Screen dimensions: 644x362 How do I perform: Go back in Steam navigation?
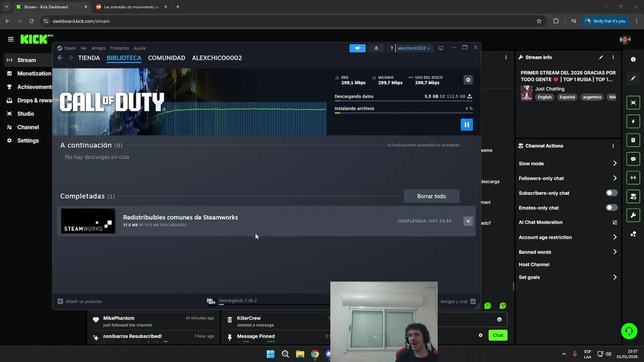coord(60,58)
